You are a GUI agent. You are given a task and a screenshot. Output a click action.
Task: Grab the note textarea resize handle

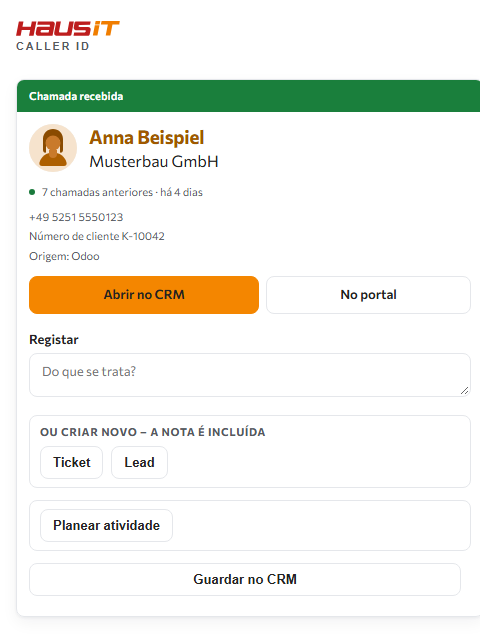click(464, 391)
